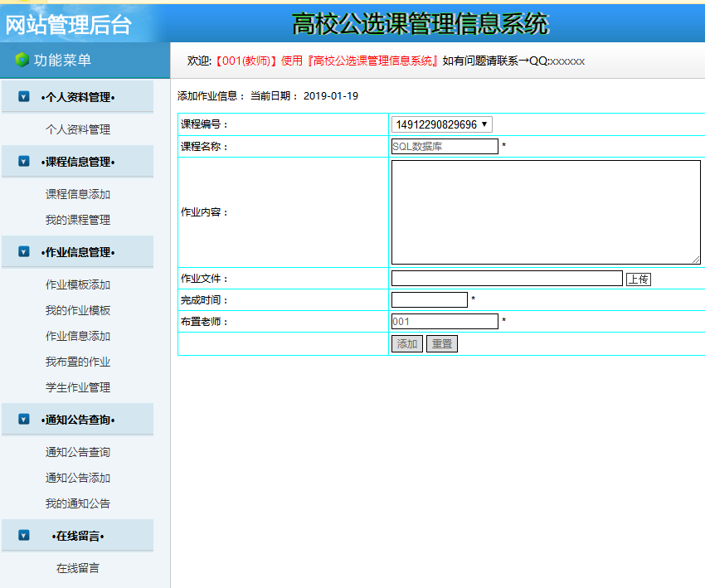Click the 完成时间： label
This screenshot has height=588, width=705.
204,300
